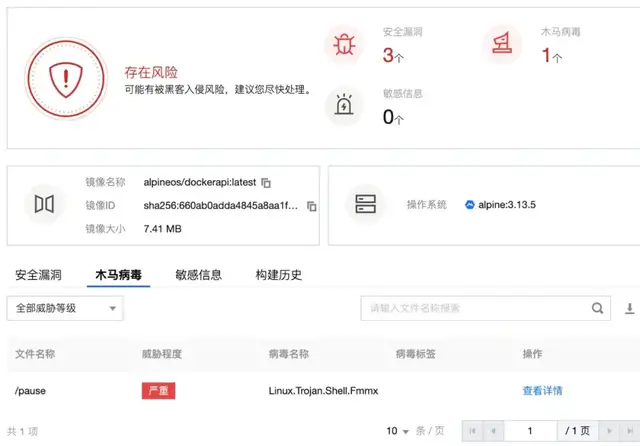Click the search magnifier icon
Screen dimensions: 640x446
pos(598,308)
